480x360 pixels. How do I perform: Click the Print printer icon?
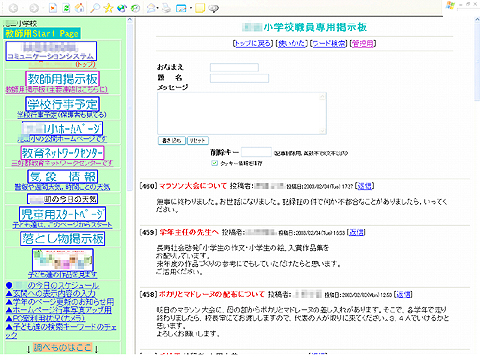[166, 8]
